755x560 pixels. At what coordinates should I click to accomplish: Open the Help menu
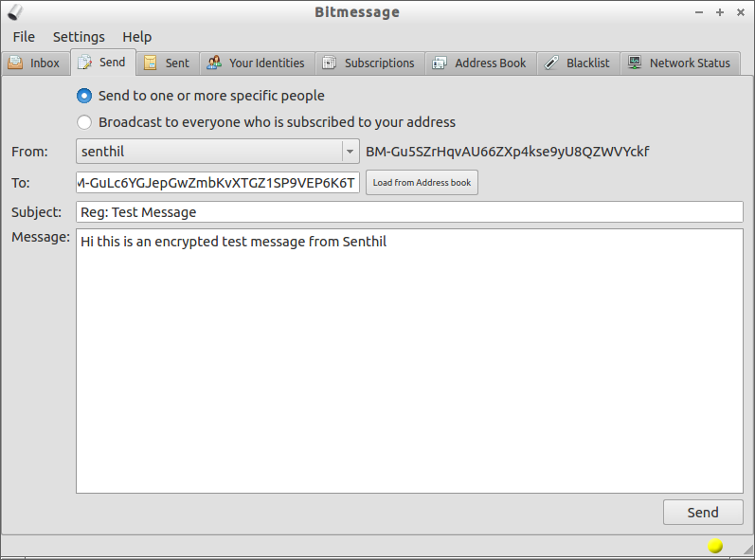click(x=136, y=37)
